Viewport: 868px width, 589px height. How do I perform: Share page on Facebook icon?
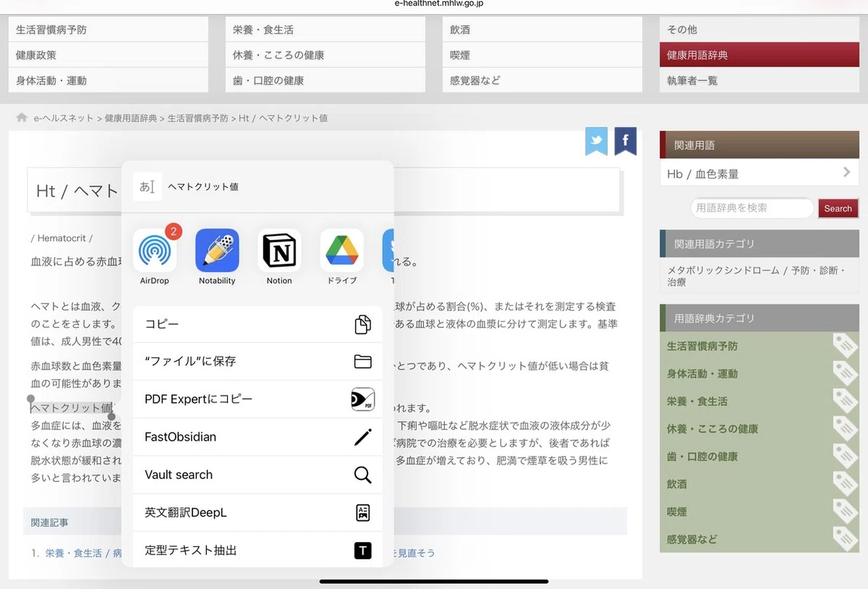tap(625, 142)
